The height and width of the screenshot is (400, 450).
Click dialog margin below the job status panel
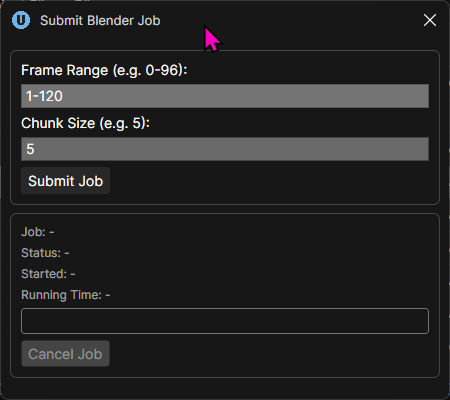tap(225, 388)
